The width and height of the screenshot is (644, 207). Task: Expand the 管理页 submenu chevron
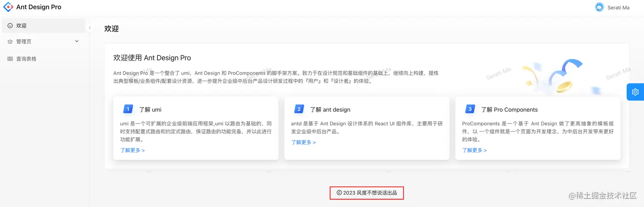[x=77, y=41]
